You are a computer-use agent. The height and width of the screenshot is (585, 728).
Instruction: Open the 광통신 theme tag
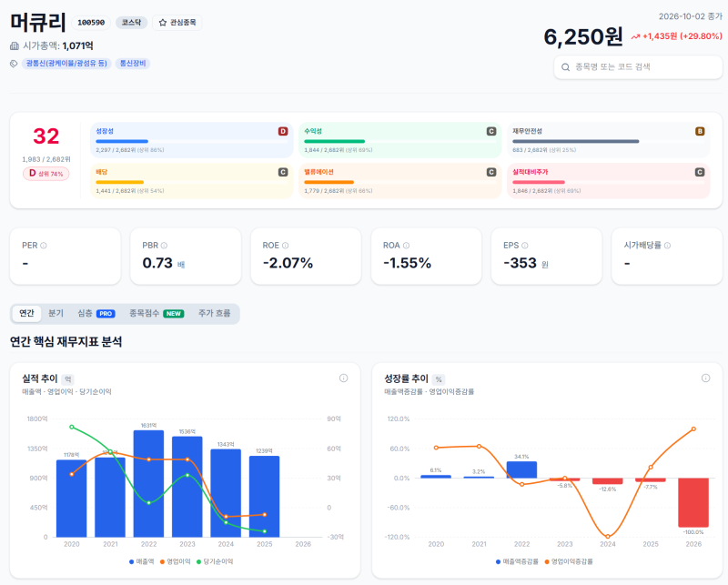pyautogui.click(x=66, y=63)
